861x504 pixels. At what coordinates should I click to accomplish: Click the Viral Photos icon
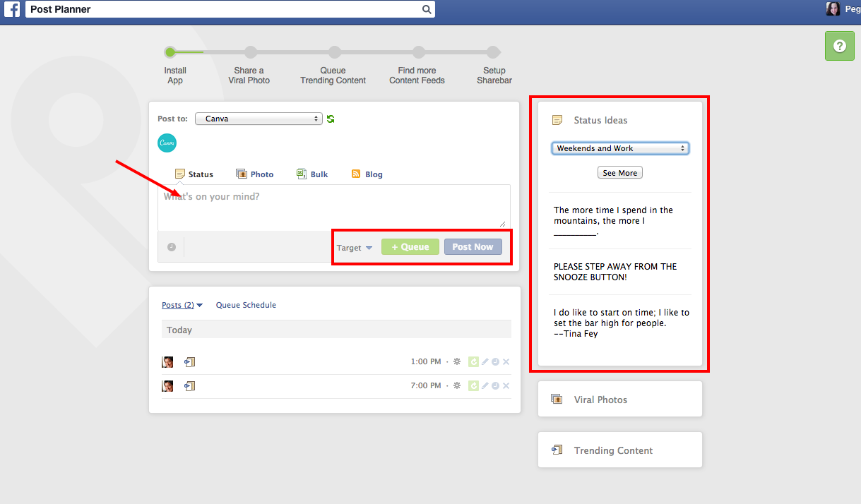557,400
